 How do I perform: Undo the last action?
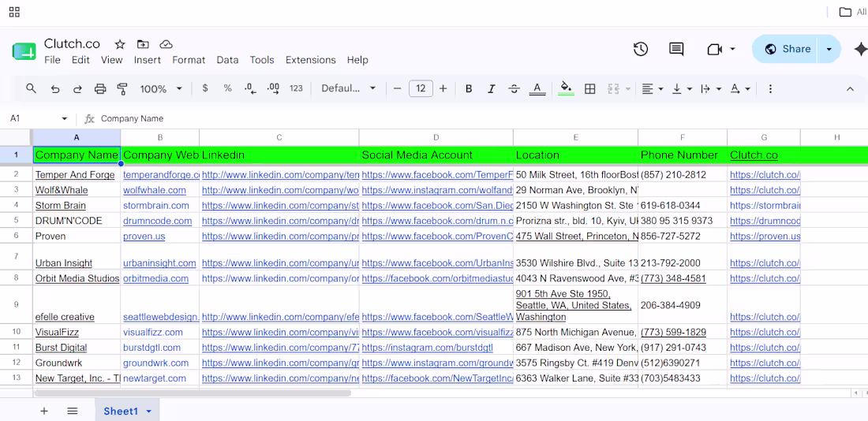click(x=54, y=88)
